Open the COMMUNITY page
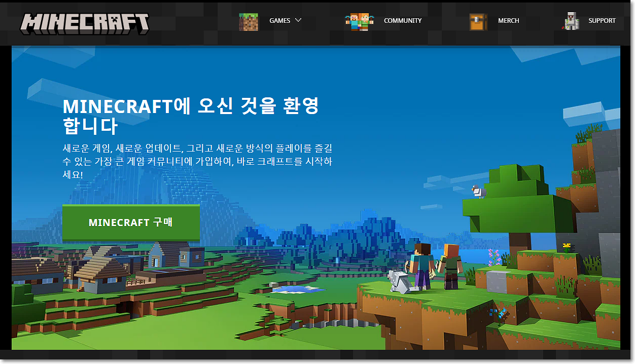Viewport: 635px width, 364px height. coord(403,21)
